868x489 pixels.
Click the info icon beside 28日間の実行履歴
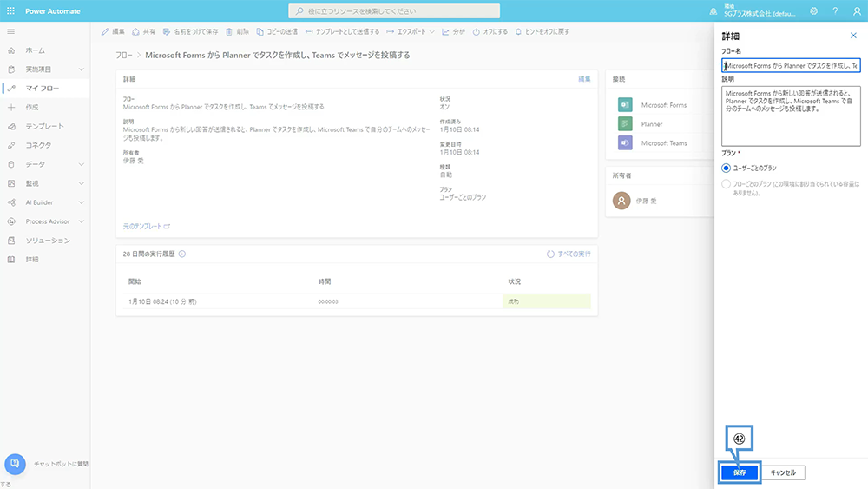coord(182,254)
